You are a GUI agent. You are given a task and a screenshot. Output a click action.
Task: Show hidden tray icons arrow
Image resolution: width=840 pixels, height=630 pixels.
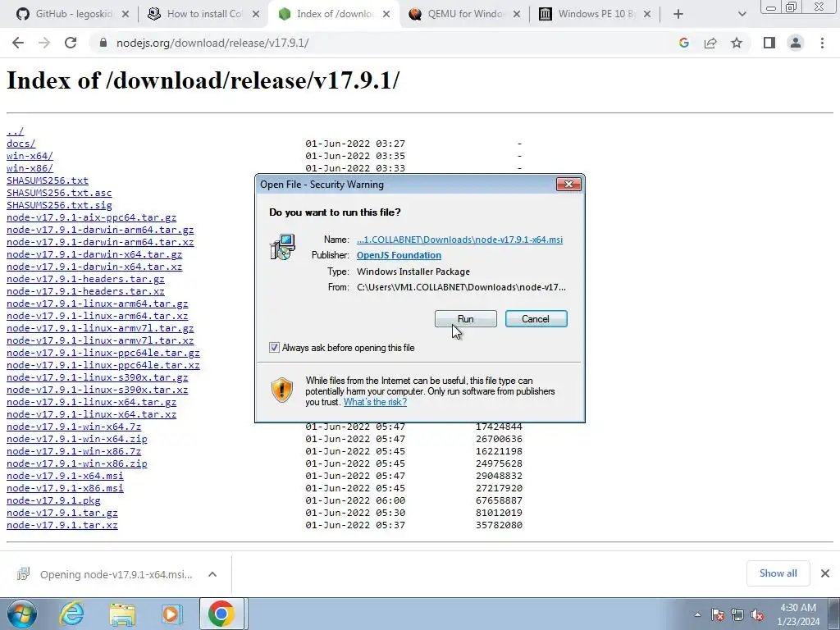tap(697, 614)
